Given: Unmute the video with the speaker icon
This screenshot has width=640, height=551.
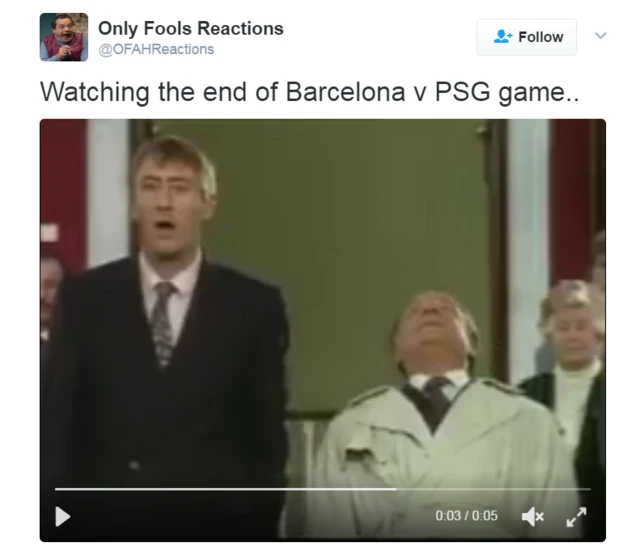Looking at the screenshot, I should 533,516.
